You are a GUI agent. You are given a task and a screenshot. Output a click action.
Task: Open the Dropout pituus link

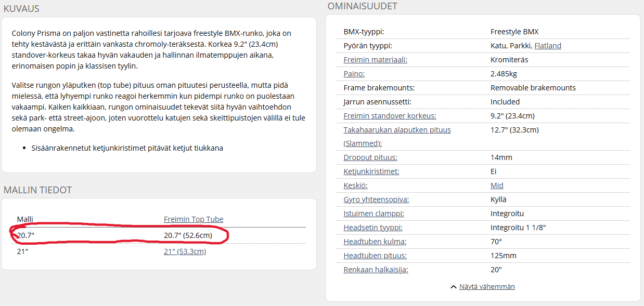click(x=370, y=157)
